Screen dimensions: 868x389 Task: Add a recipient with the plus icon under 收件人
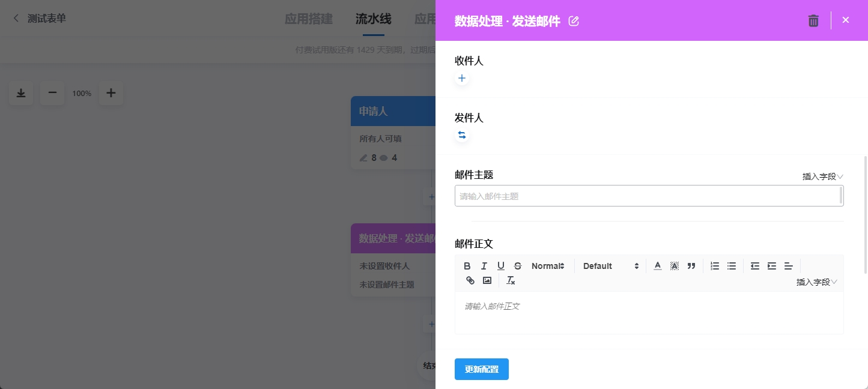(462, 78)
